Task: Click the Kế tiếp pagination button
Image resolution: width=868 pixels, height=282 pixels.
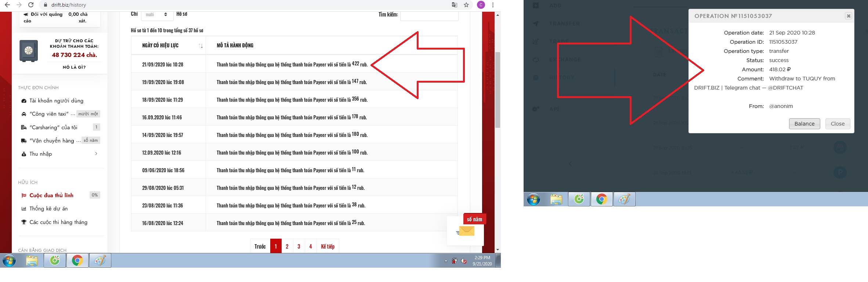Action: coord(328,246)
